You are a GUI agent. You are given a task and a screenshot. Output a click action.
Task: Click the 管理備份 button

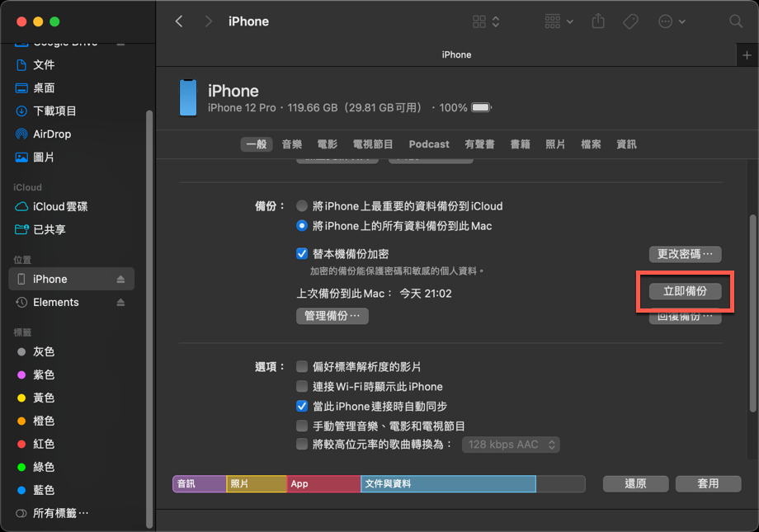[x=332, y=316]
